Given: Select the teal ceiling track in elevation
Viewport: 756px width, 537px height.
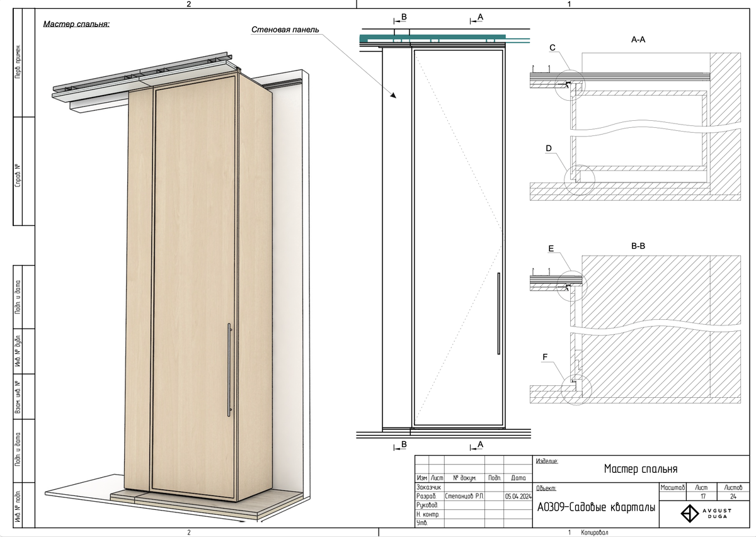Looking at the screenshot, I should pos(432,38).
